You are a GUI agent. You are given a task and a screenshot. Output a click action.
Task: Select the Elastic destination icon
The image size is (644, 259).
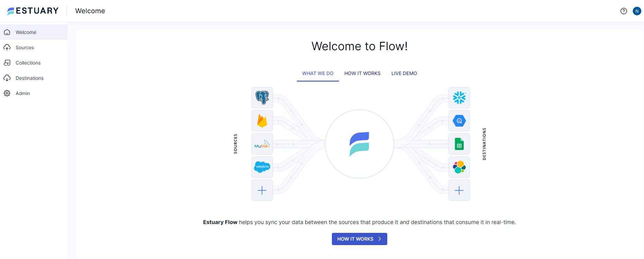pyautogui.click(x=459, y=167)
